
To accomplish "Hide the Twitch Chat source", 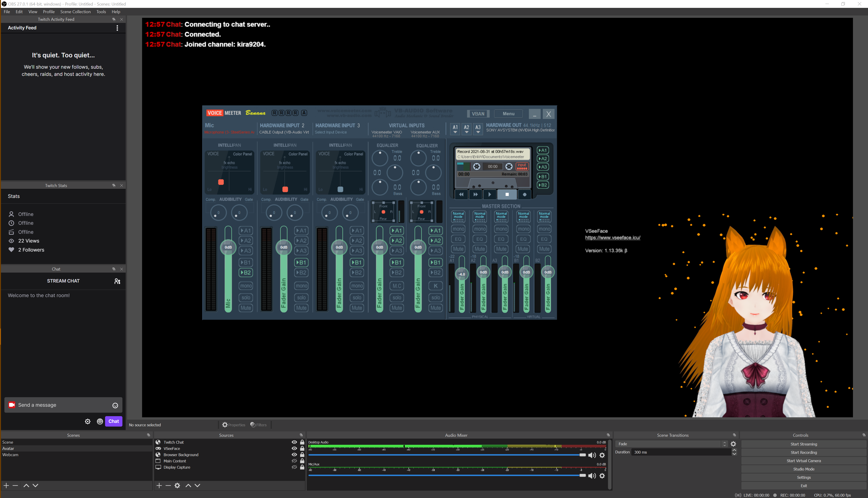I will click(x=294, y=442).
